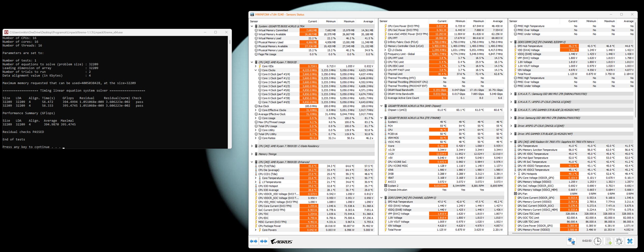This screenshot has width=644, height=252.
Task: Select the Core 0 Clock (perf #3/4) row
Action: [x=312, y=74]
